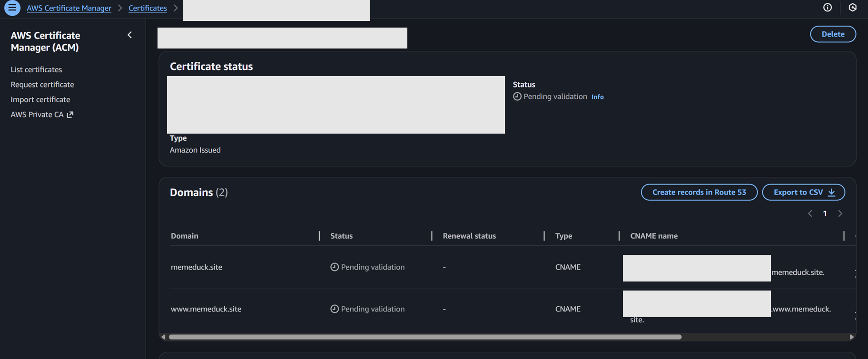Open the info panel icon in top bar

(828, 8)
